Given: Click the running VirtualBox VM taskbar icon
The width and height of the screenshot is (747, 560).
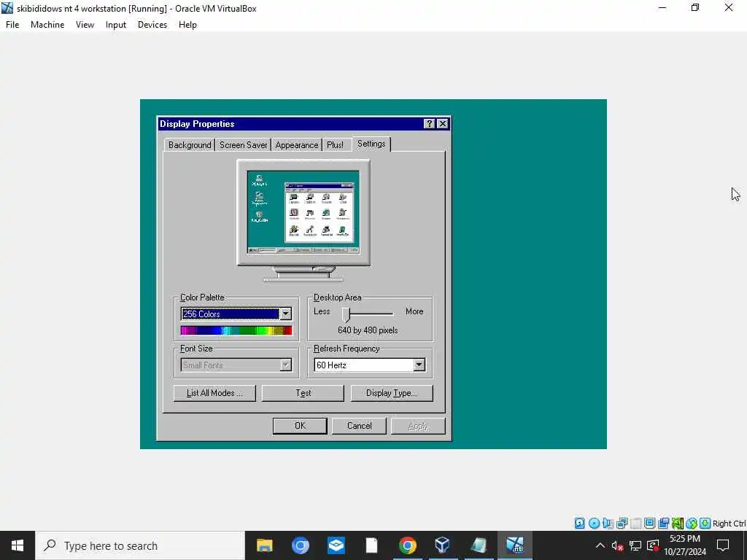Looking at the screenshot, I should tap(514, 545).
